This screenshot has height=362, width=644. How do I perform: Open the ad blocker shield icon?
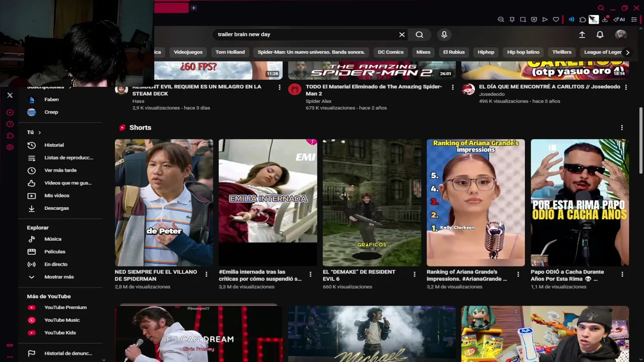[534, 20]
